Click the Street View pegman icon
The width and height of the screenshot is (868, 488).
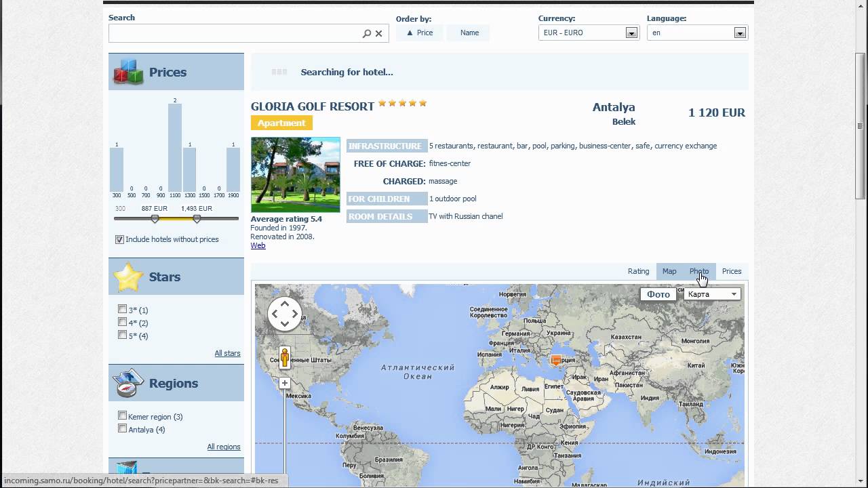[x=285, y=357]
